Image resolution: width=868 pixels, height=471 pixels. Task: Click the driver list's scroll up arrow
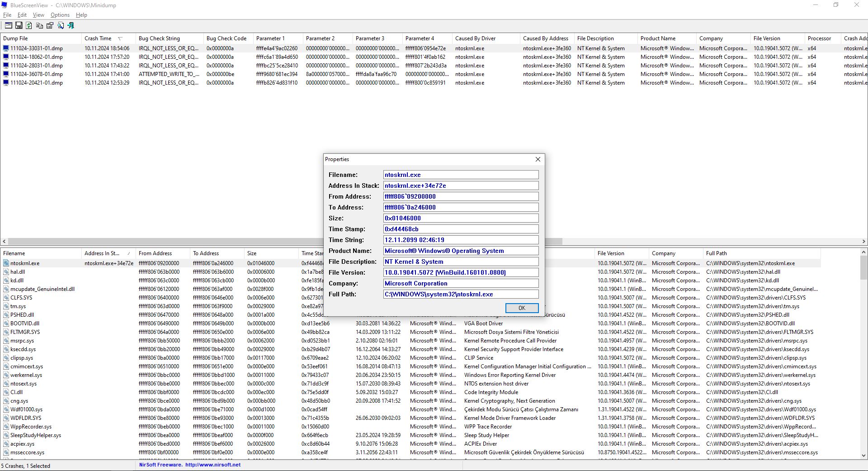(863, 252)
